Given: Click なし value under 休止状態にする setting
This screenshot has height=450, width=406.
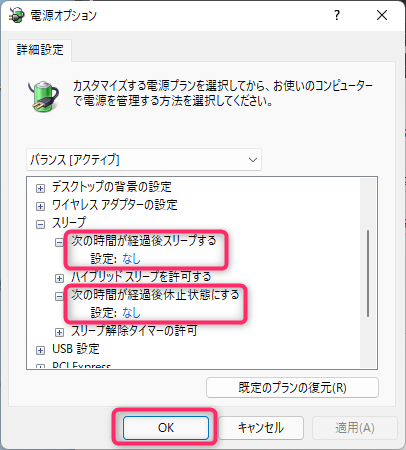Looking at the screenshot, I should pyautogui.click(x=131, y=313).
